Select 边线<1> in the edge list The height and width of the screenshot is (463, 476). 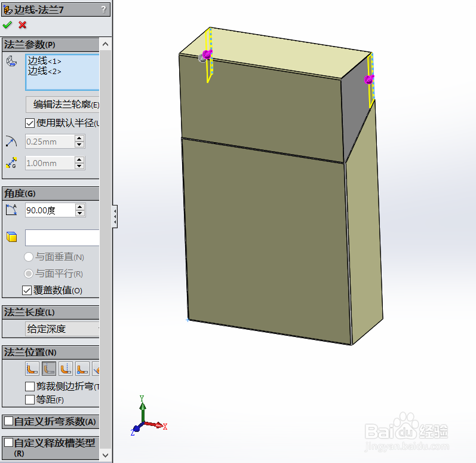45,61
